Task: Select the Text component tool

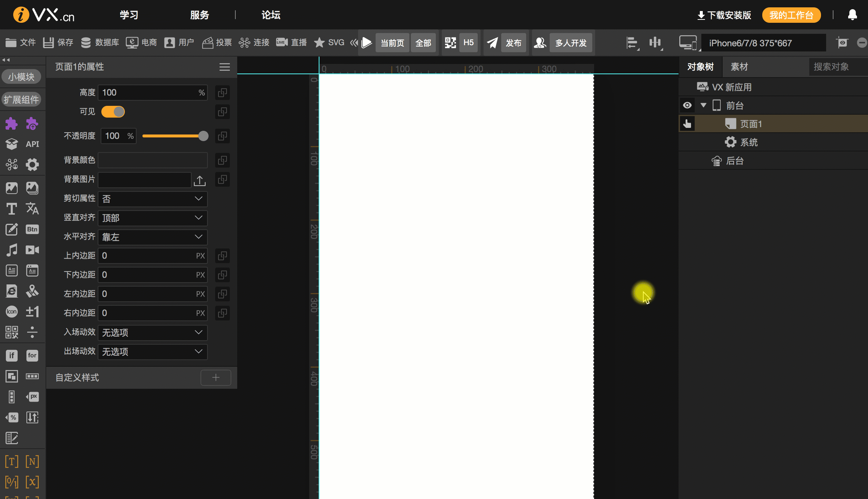Action: point(11,209)
